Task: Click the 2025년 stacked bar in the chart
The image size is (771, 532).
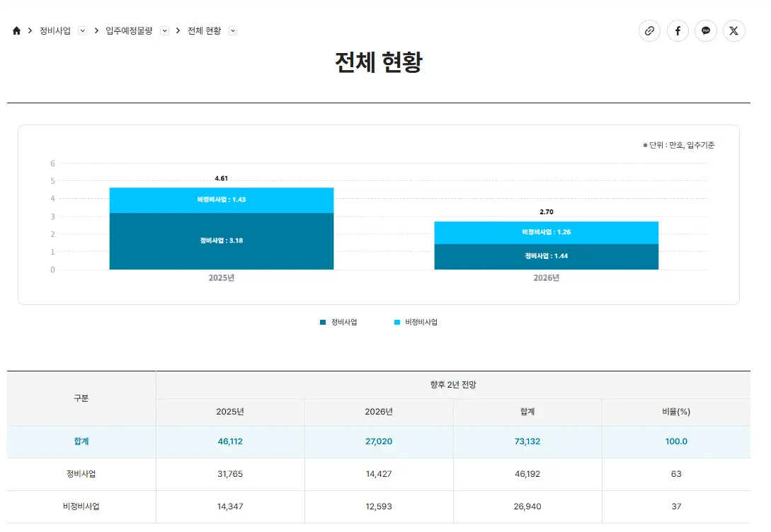Action: click(221, 226)
